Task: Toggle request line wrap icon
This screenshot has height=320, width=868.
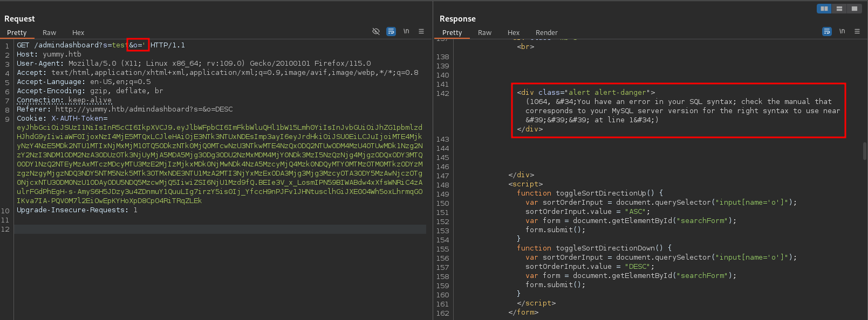Action: pos(391,32)
